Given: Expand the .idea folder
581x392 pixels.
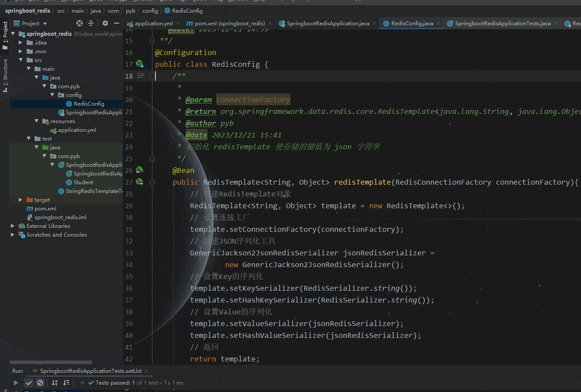Looking at the screenshot, I should pyautogui.click(x=21, y=43).
